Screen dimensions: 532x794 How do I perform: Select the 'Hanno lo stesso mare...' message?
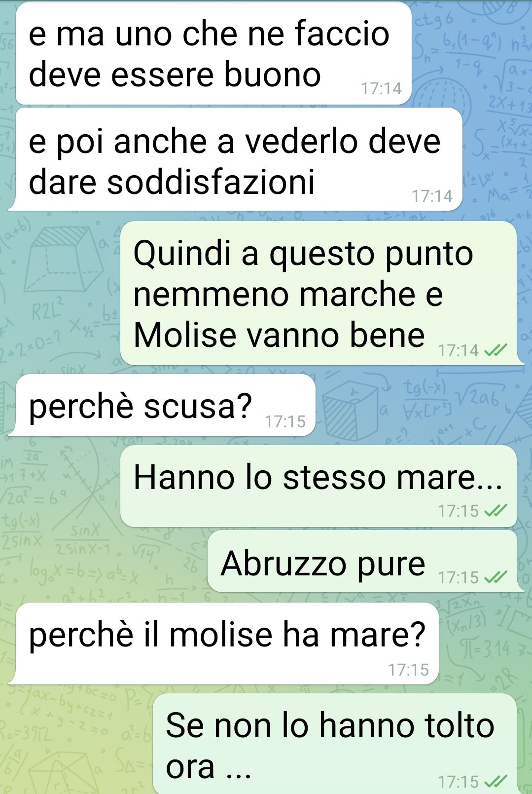(x=319, y=486)
